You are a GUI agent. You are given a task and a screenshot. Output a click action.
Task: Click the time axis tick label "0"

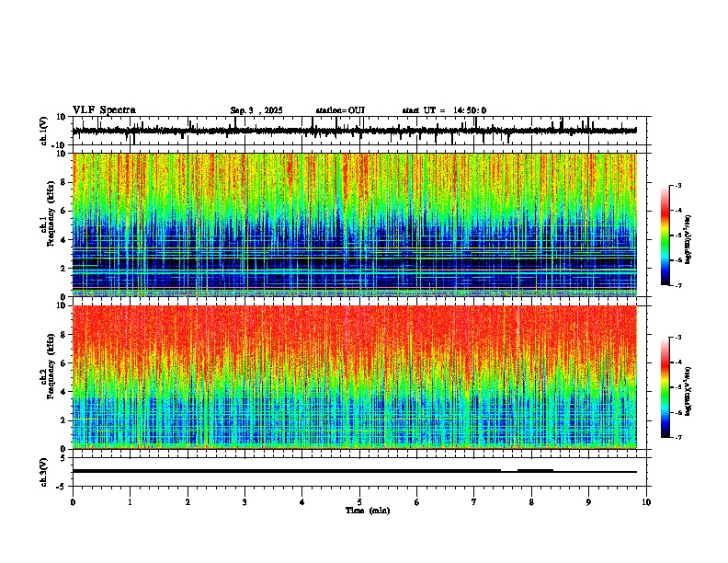pyautogui.click(x=73, y=502)
